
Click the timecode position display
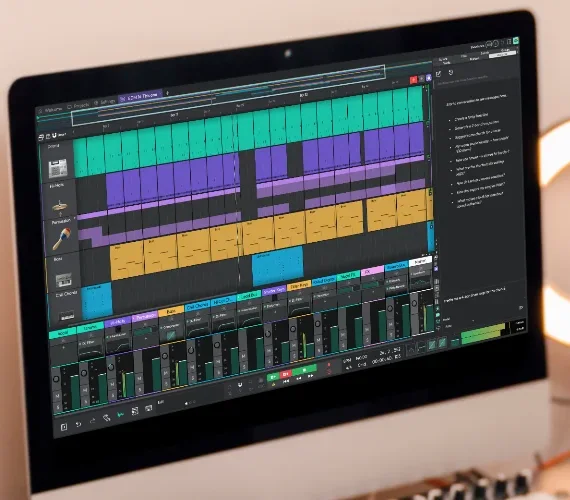click(386, 360)
